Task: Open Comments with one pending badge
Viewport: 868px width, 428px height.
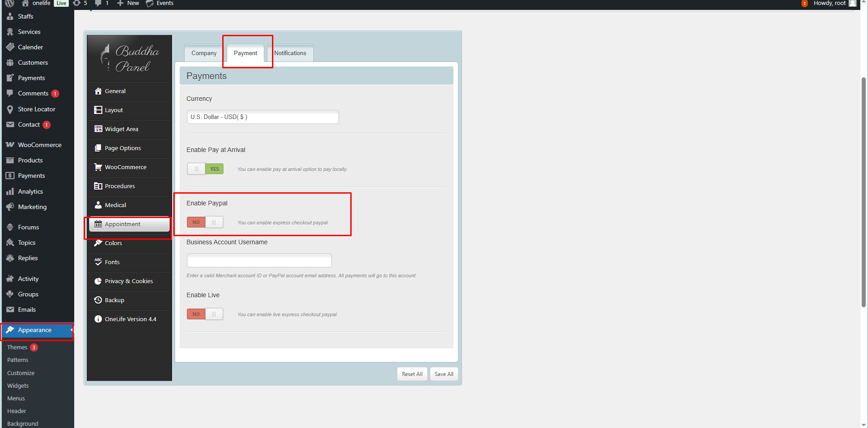Action: click(x=33, y=94)
